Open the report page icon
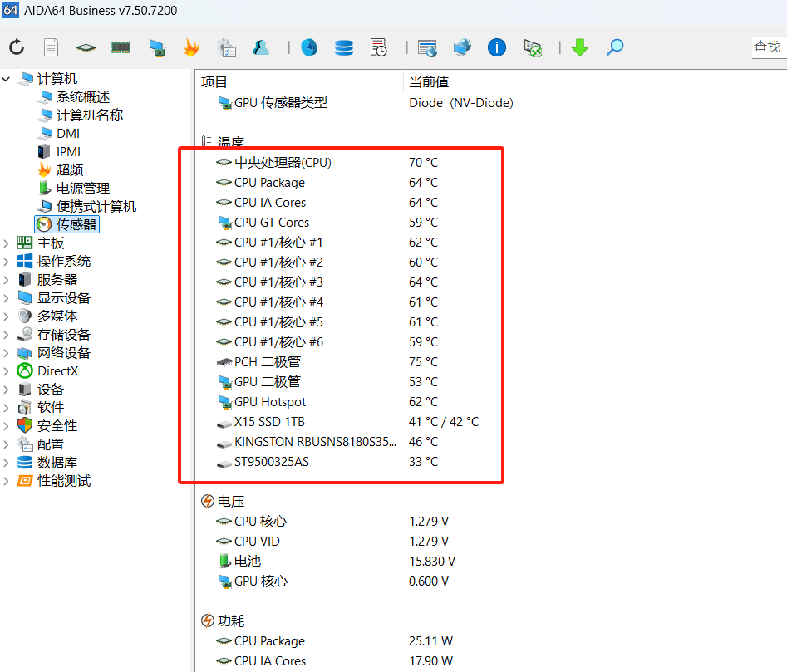This screenshot has width=787, height=672. pyautogui.click(x=51, y=47)
